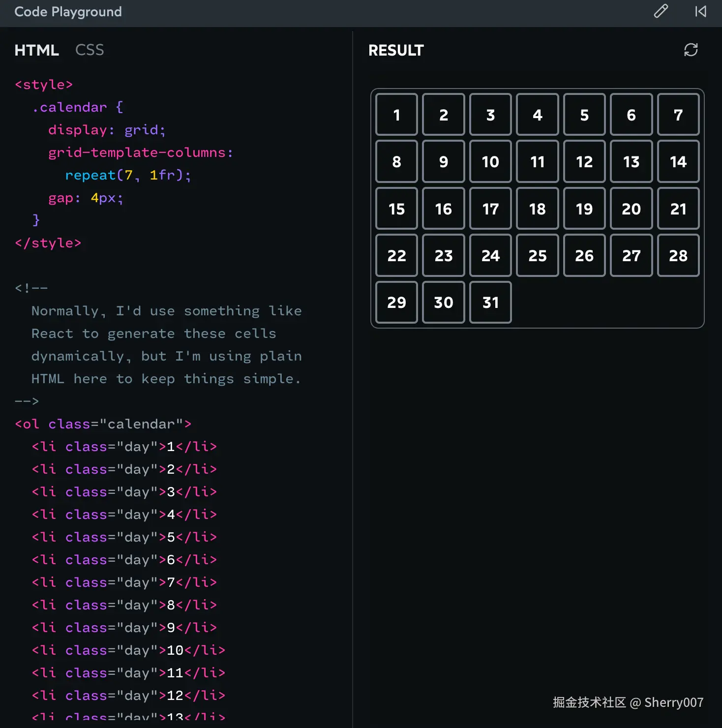This screenshot has width=722, height=728.
Task: Click calendar day 4 cell
Action: tap(538, 115)
